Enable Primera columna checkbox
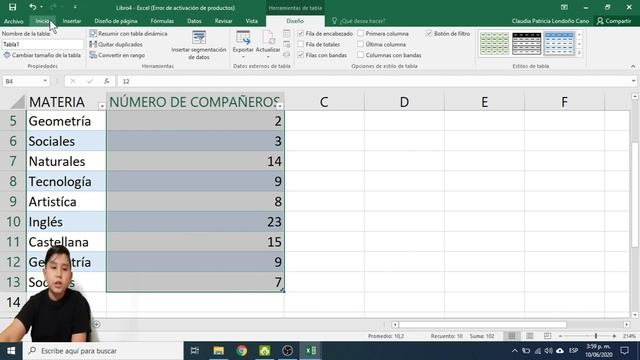 (x=361, y=33)
